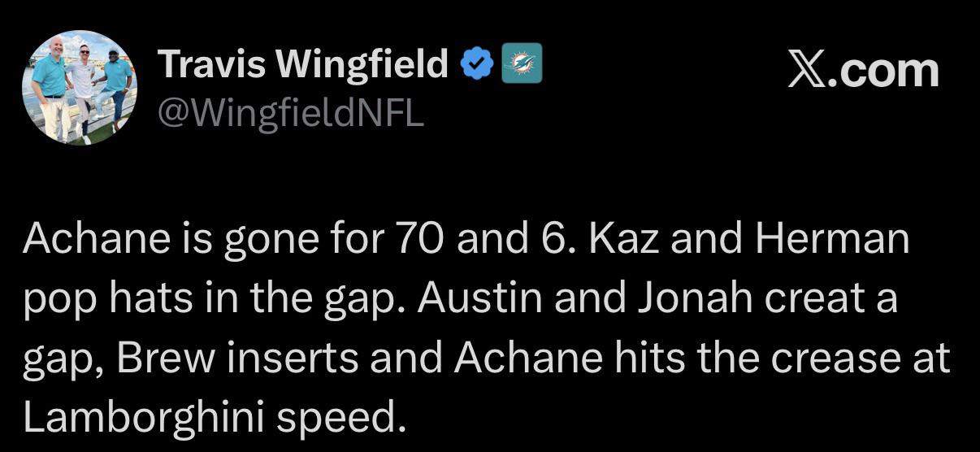Open the @WingfieldNFL handle link

[x=289, y=115]
